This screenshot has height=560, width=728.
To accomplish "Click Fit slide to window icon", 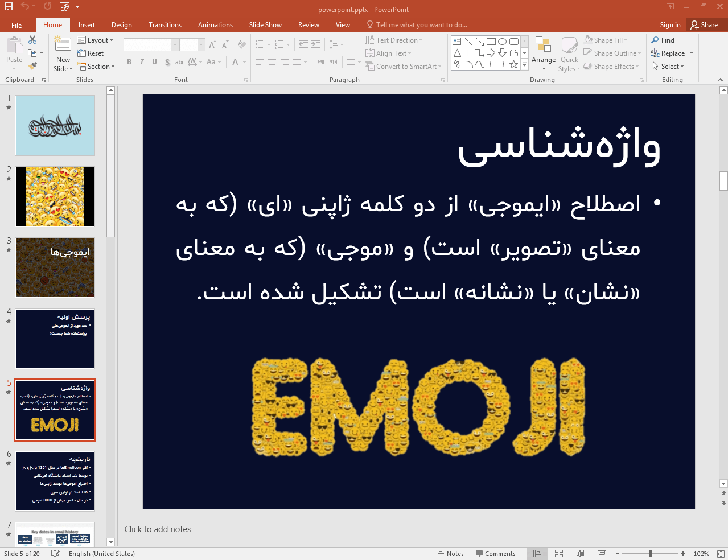I will (x=721, y=554).
